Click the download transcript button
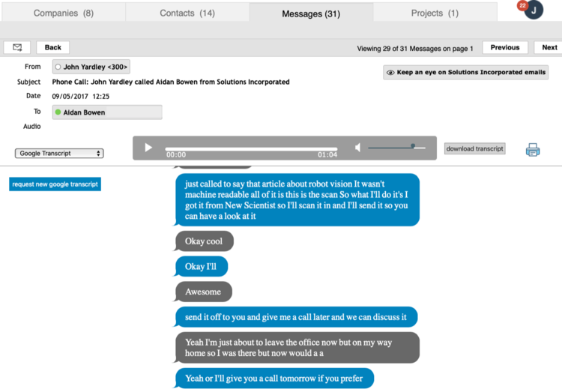The height and width of the screenshot is (392, 562). click(x=474, y=148)
